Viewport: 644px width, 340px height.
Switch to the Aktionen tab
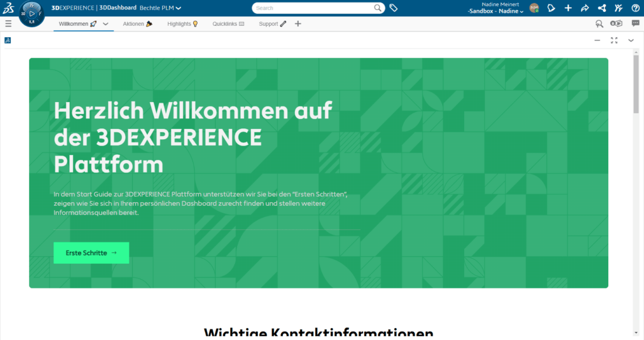tap(137, 24)
